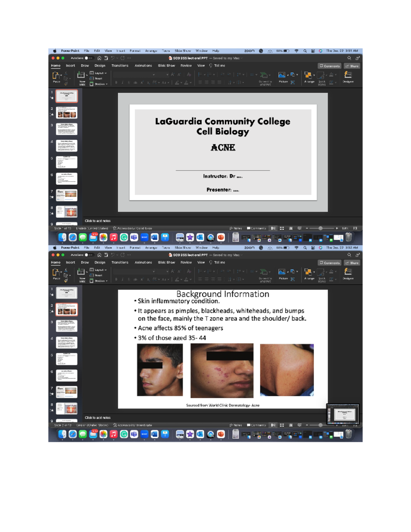The height and width of the screenshot is (532, 411).
Task: Toggle Notes pane in the lower status bar
Action: 236,425
